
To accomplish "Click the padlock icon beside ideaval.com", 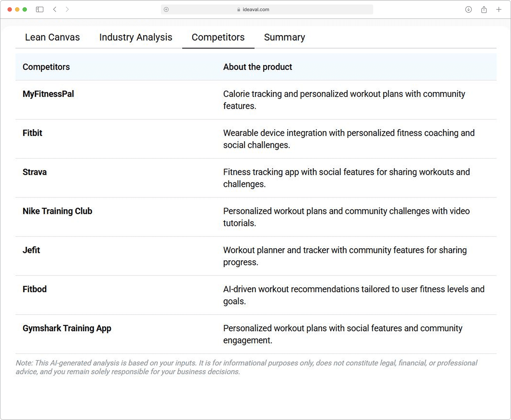I will point(239,9).
